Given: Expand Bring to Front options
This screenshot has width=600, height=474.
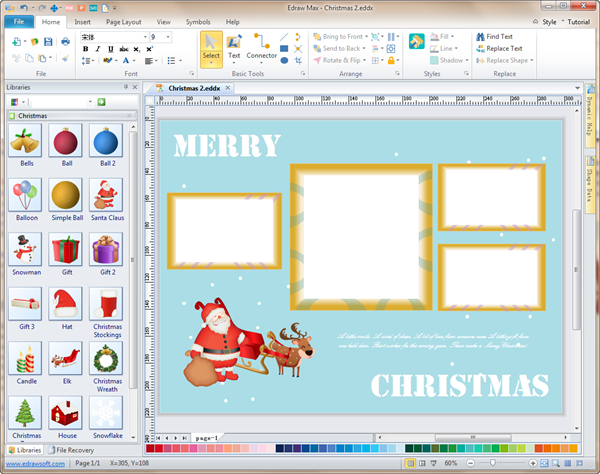Looking at the screenshot, I should point(366,37).
